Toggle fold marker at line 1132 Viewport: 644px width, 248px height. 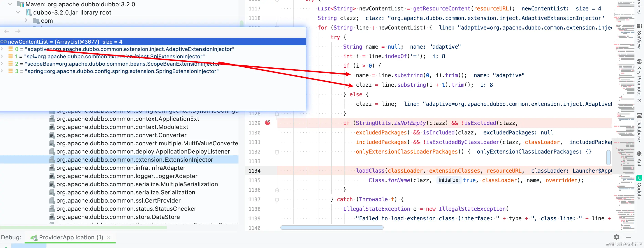point(277,152)
